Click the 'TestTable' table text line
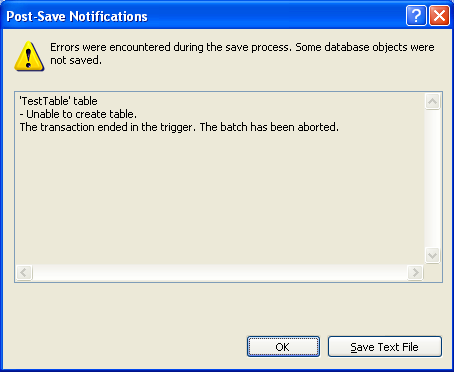The height and width of the screenshot is (372, 454). [59, 101]
